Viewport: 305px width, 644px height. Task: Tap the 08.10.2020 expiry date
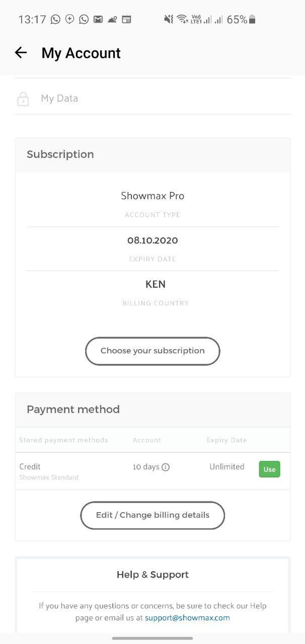[x=152, y=240]
